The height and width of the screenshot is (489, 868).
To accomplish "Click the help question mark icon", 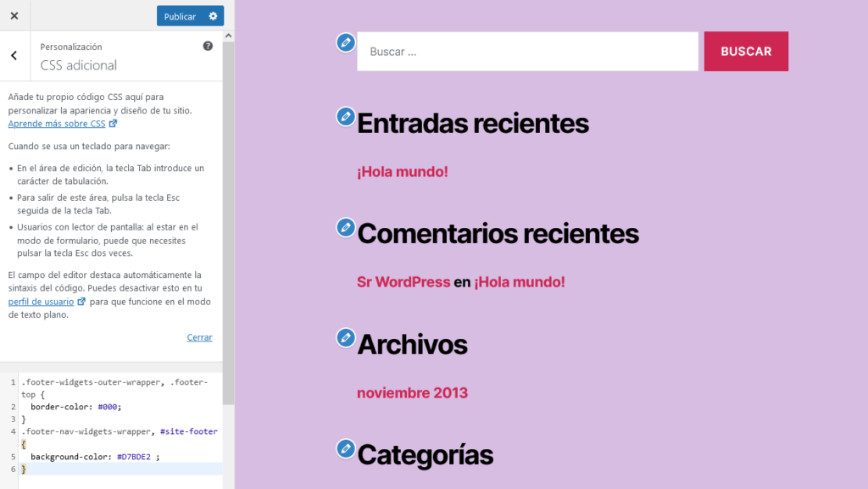I will point(207,46).
